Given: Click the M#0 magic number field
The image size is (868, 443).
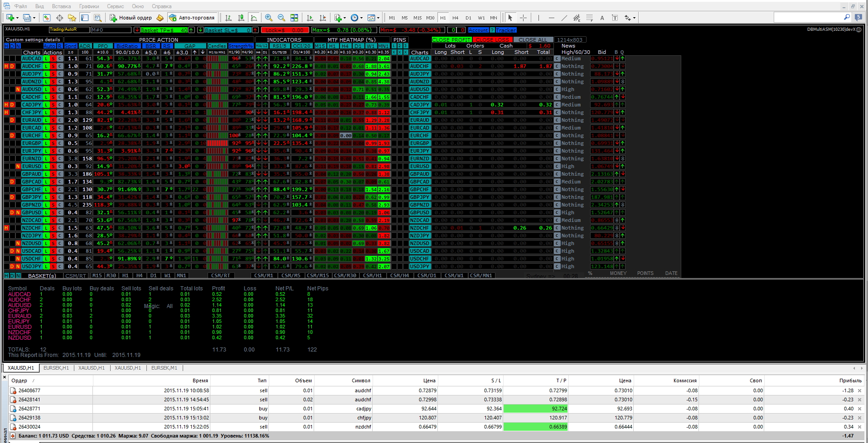Looking at the screenshot, I should (x=111, y=30).
